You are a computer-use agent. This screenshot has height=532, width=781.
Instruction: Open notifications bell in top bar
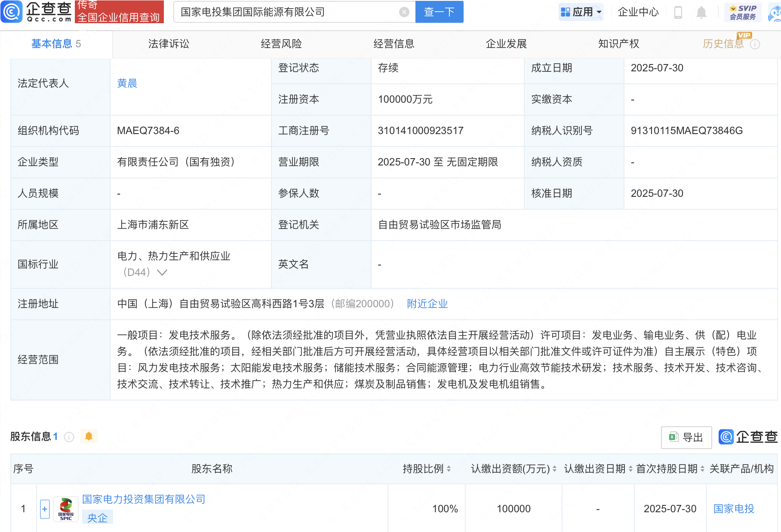click(701, 12)
